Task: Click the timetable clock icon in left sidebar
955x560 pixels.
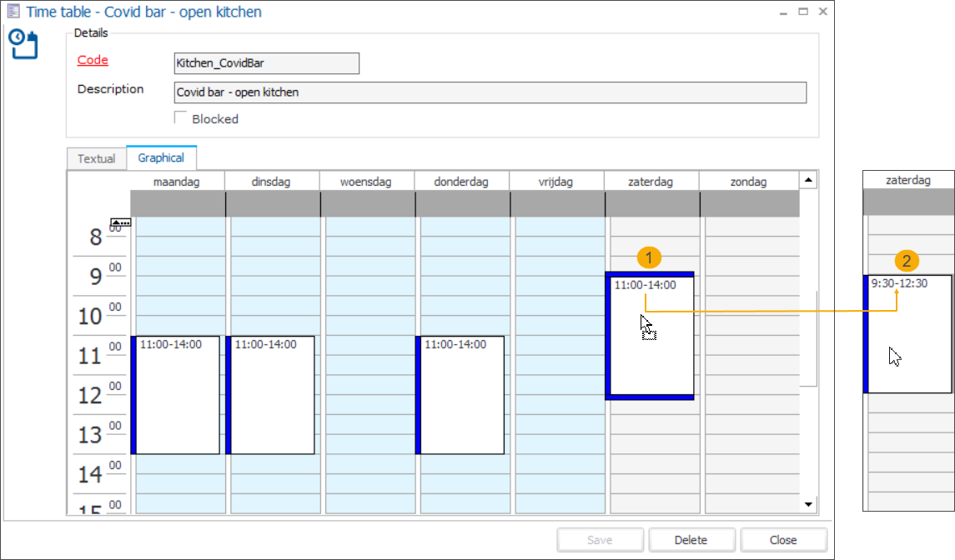Action: point(23,45)
